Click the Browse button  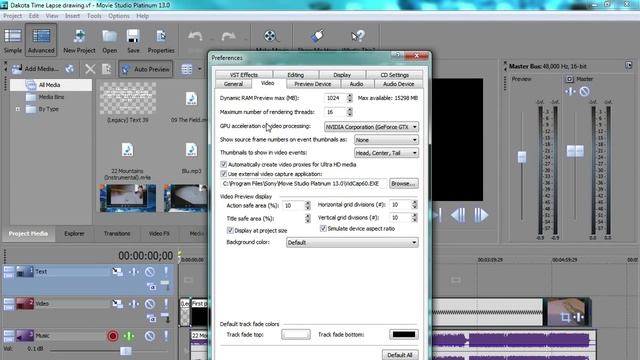(403, 184)
